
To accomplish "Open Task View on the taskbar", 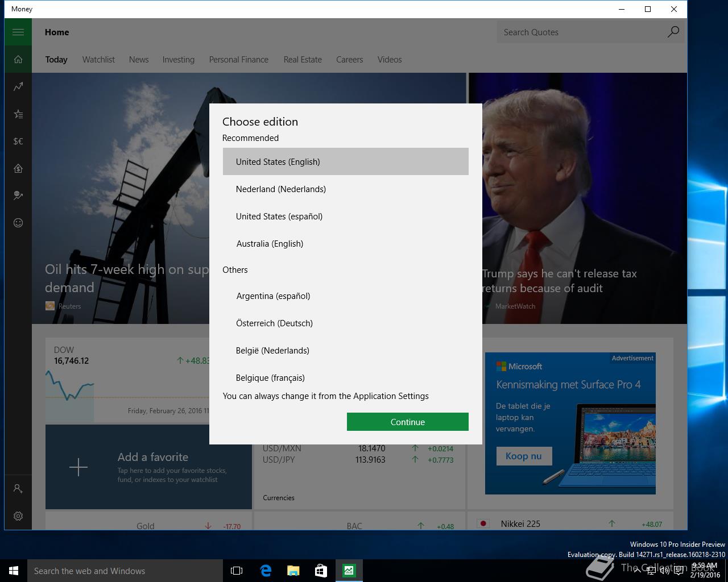I will pos(237,571).
